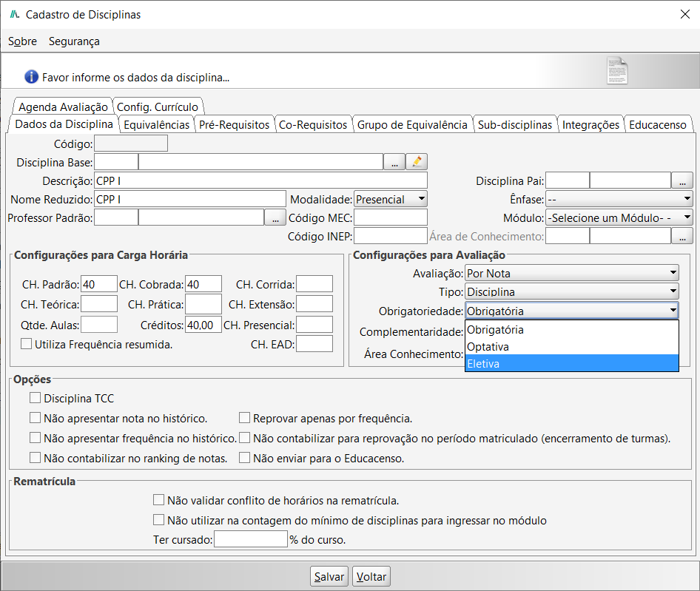Click the blue info icon
Viewport: 700px width, 591px height.
31,77
